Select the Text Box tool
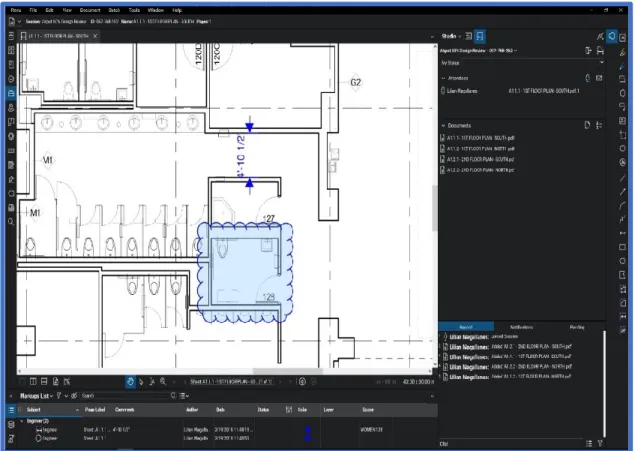This screenshot has height=451, width=635. [x=622, y=79]
